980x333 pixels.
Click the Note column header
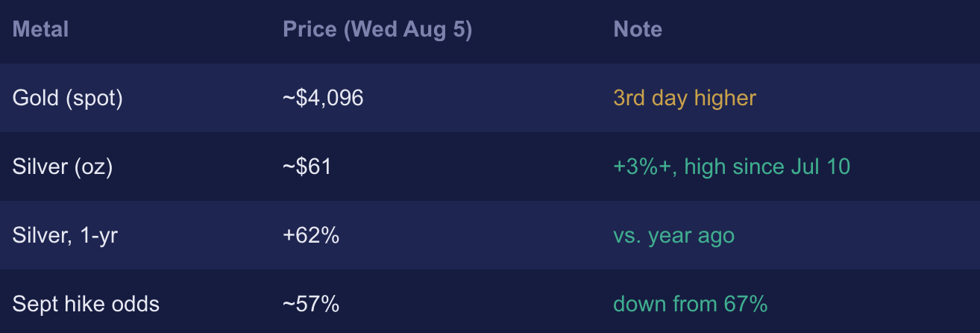pyautogui.click(x=638, y=30)
